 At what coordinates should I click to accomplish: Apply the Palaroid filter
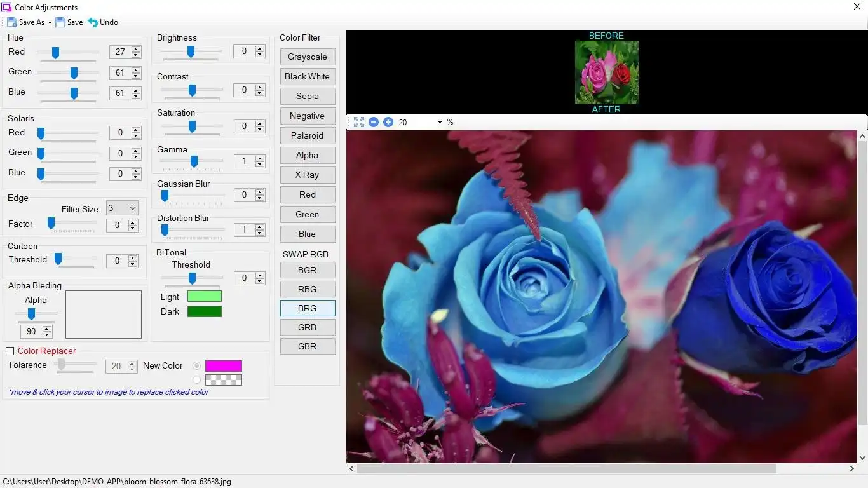coord(308,135)
